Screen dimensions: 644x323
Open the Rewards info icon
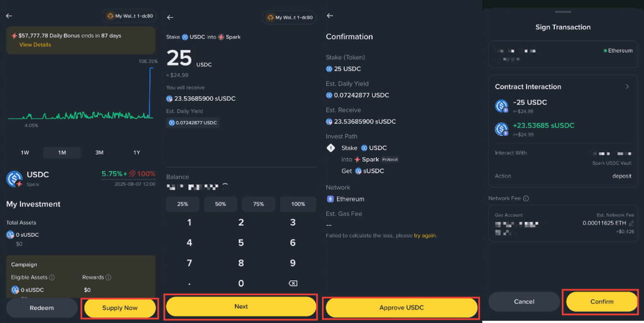tap(108, 277)
